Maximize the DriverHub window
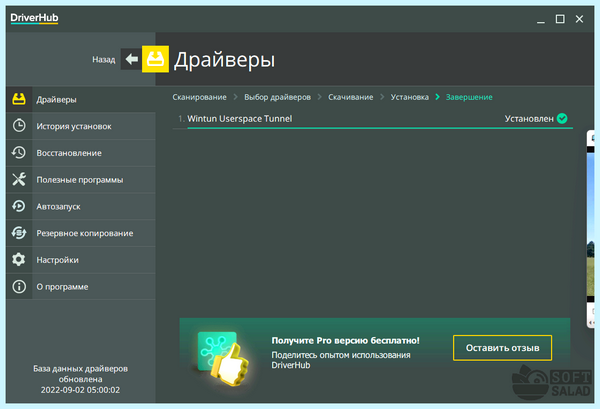This screenshot has width=600, height=409. [x=560, y=19]
